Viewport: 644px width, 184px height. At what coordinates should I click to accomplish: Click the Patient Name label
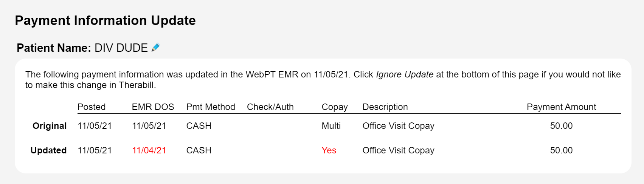click(54, 48)
